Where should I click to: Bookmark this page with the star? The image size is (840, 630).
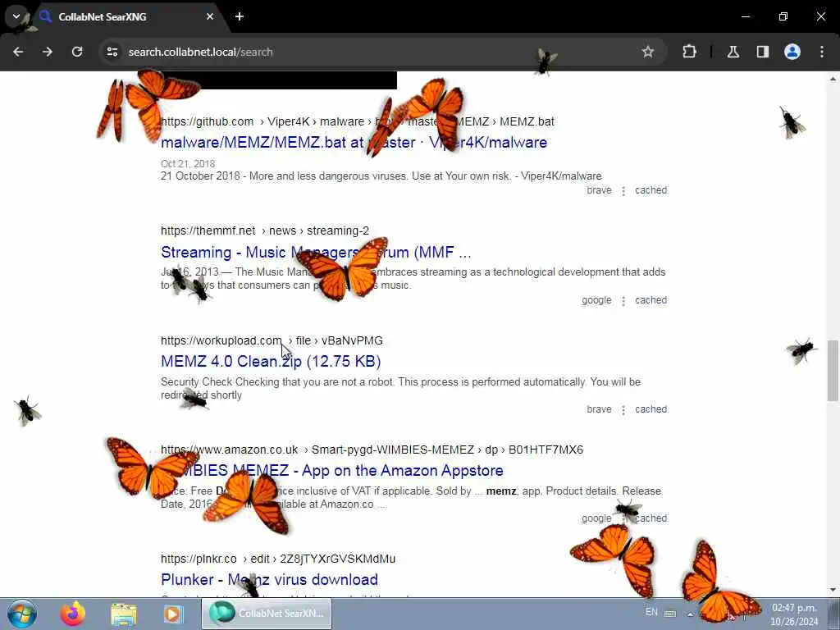(x=648, y=52)
